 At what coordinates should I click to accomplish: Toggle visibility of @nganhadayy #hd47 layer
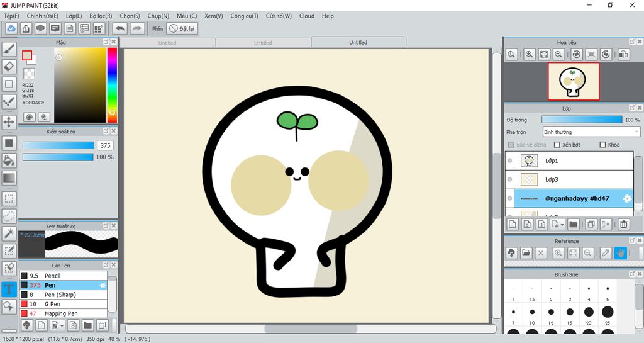[x=509, y=198]
